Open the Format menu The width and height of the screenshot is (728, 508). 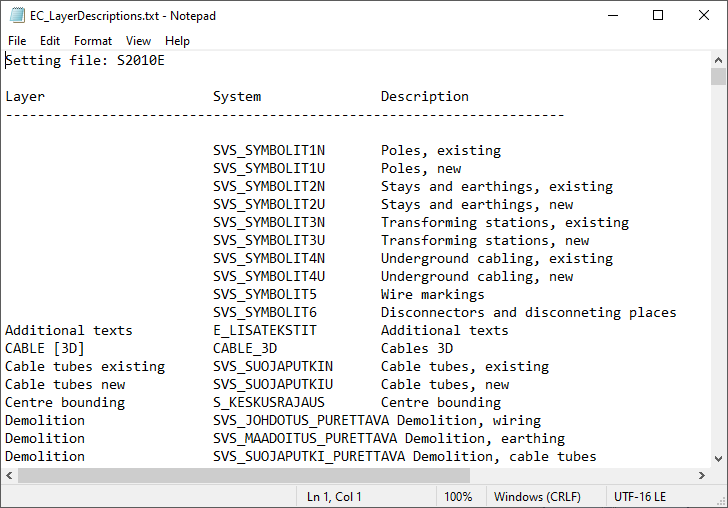(x=93, y=41)
